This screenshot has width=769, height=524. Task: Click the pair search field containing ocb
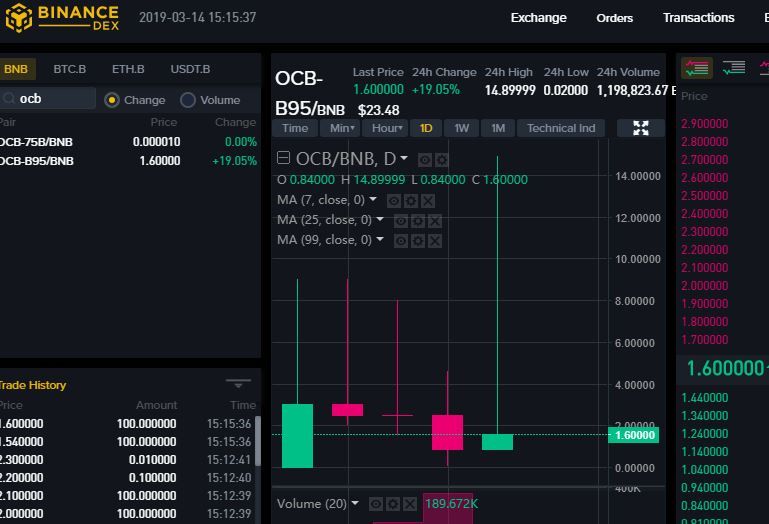click(x=48, y=99)
